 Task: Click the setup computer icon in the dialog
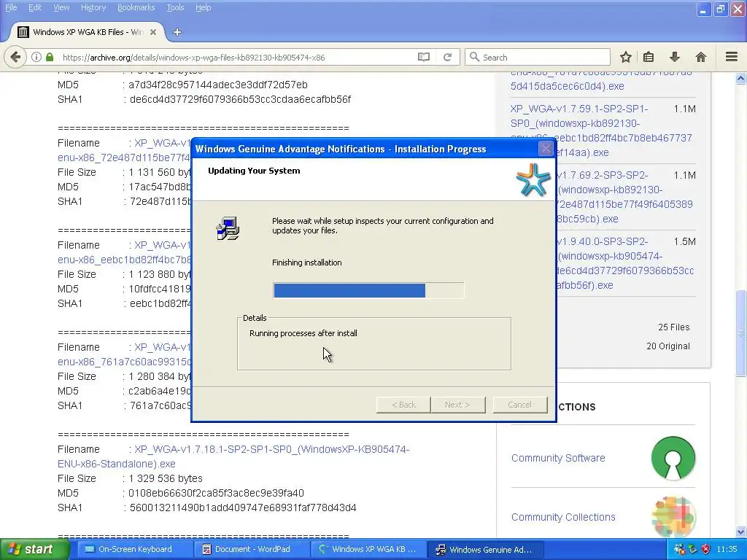coord(228,228)
